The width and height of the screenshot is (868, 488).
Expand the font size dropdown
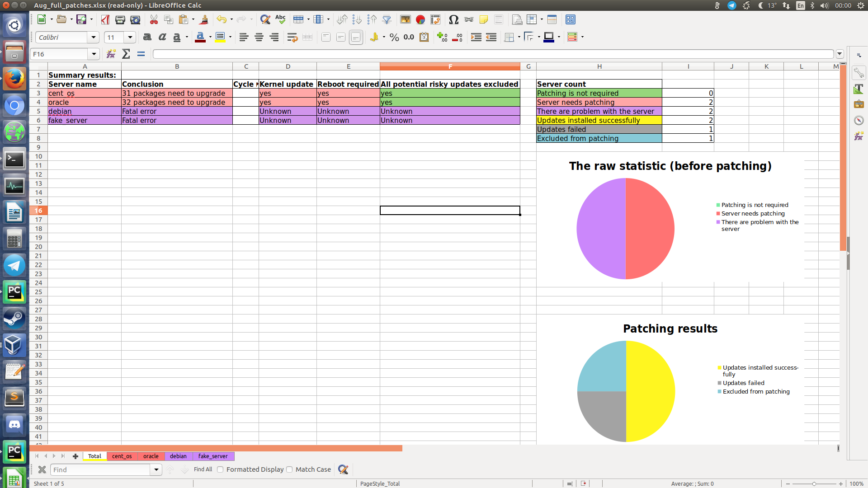pos(130,38)
